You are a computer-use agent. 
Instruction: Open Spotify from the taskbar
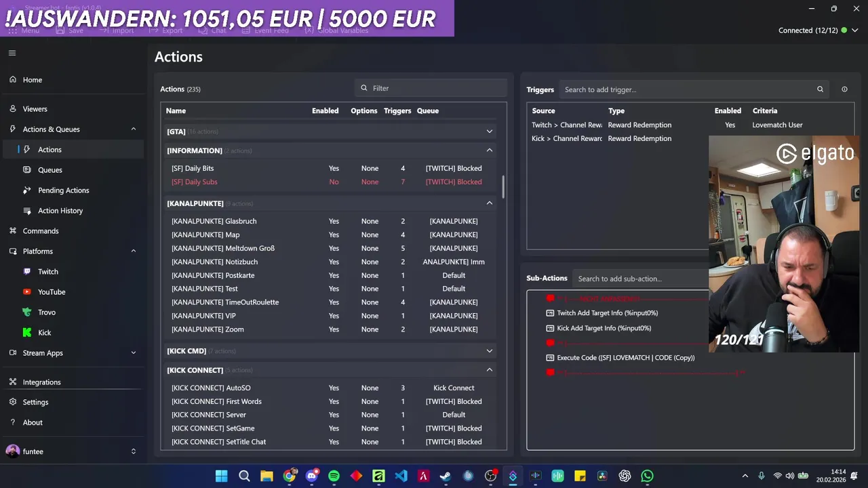334,476
